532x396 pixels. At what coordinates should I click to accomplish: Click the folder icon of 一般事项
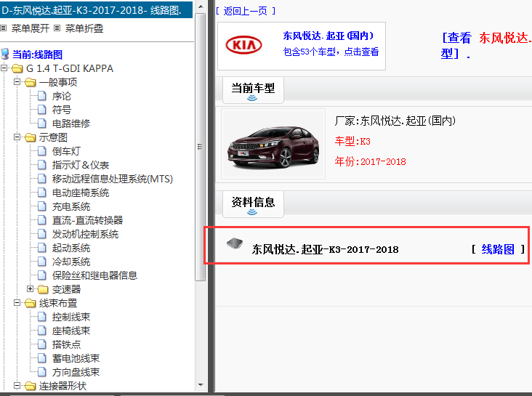point(31,82)
